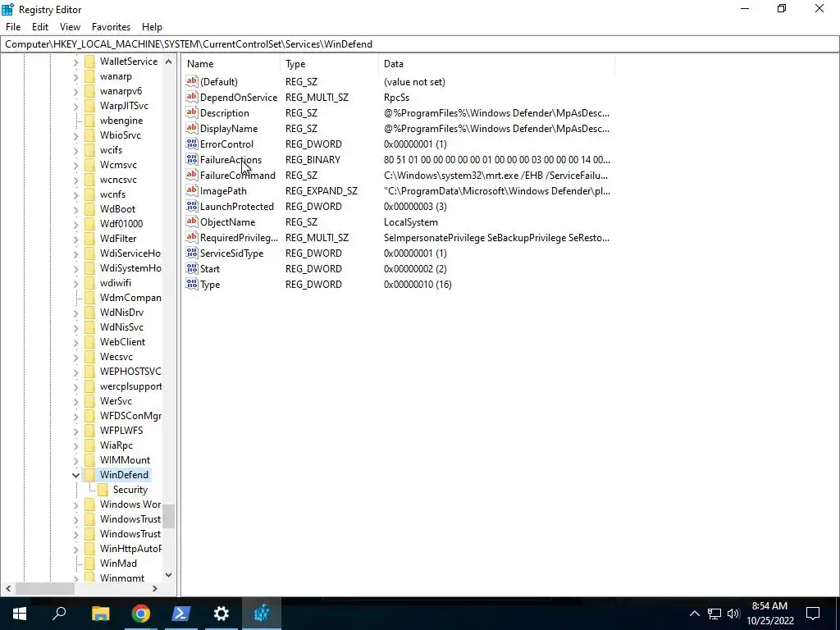This screenshot has height=630, width=840.
Task: Click the ErrorControl DWORD value icon
Action: point(192,144)
